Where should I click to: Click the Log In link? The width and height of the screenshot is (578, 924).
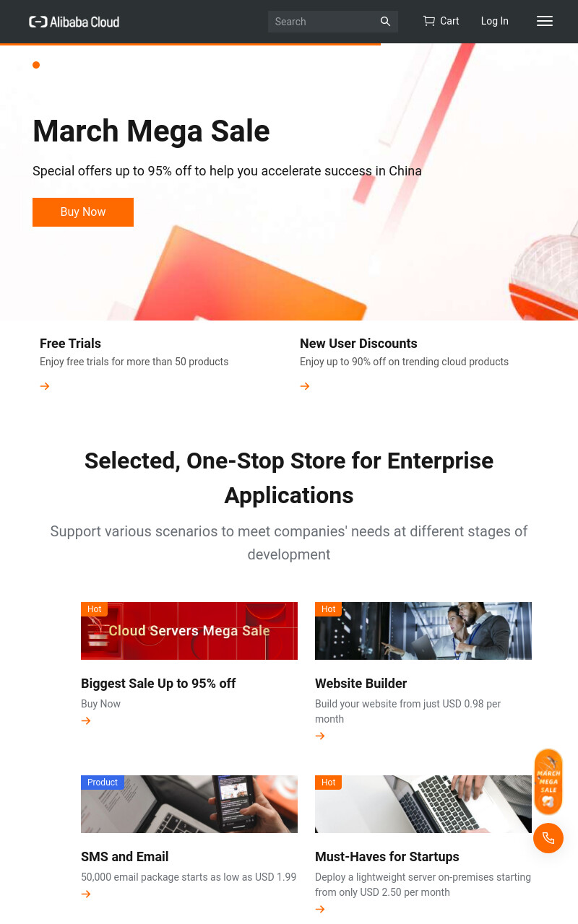coord(495,21)
